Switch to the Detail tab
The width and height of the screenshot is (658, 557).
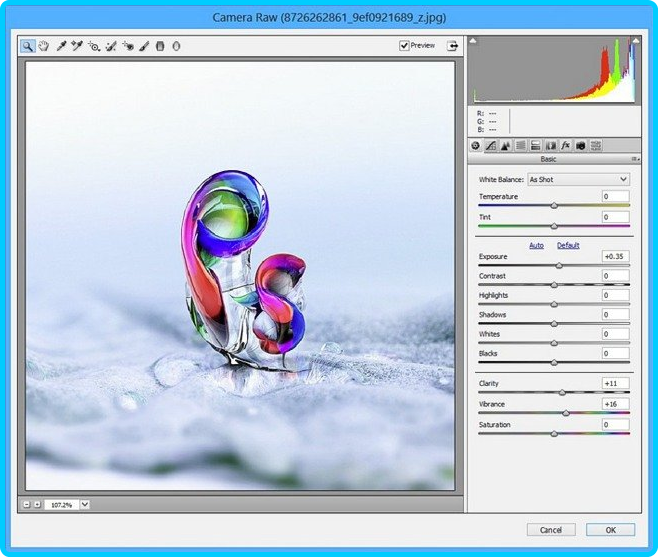(506, 146)
